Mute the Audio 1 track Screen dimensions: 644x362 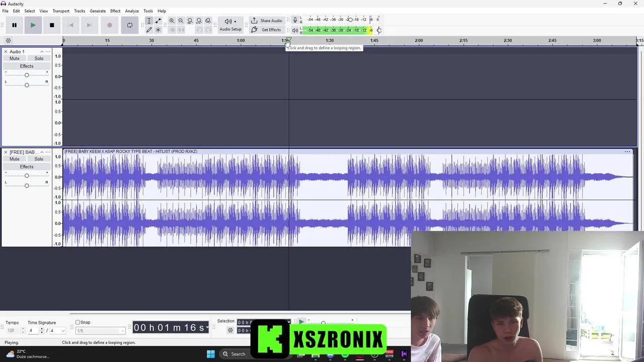click(x=15, y=58)
